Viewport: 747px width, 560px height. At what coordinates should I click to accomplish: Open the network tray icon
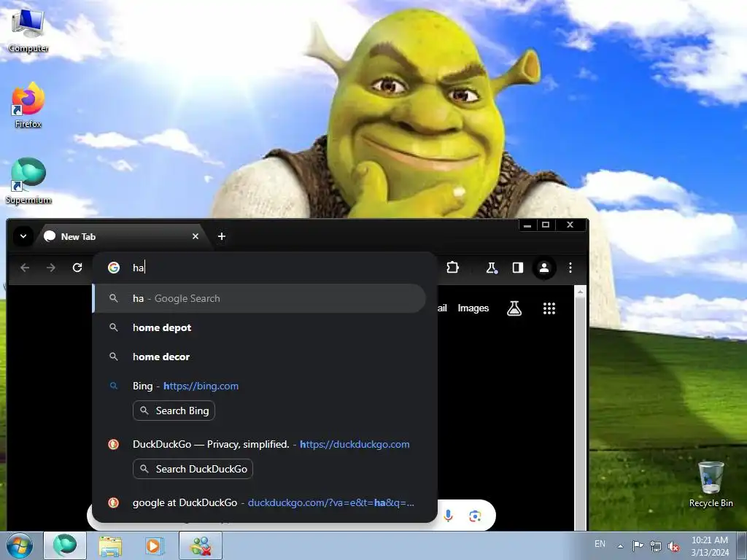tap(656, 545)
